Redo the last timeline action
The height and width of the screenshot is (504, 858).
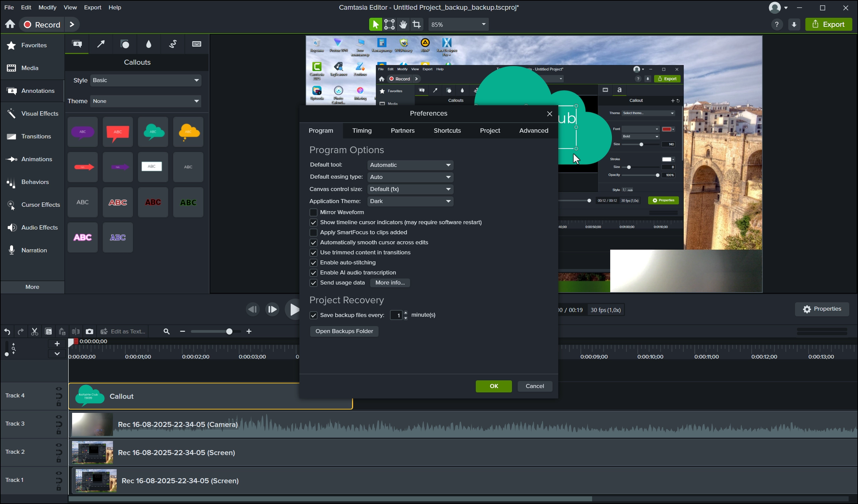click(x=21, y=331)
